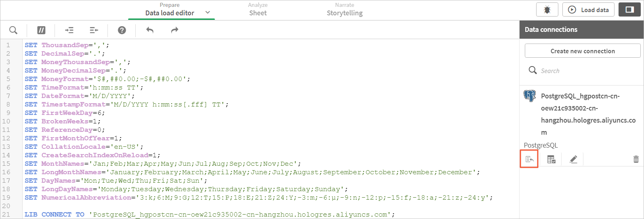This screenshot has width=644, height=219.
Task: Indent the selected script lines
Action: point(69,30)
